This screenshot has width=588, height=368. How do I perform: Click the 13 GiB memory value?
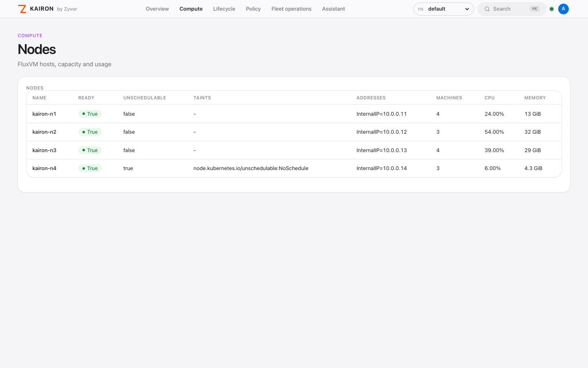(532, 114)
